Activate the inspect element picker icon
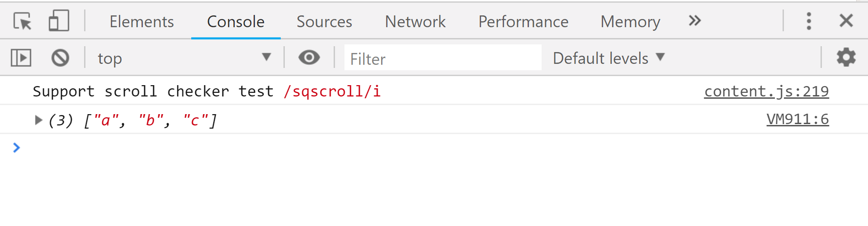This screenshot has height=226, width=868. (x=22, y=21)
